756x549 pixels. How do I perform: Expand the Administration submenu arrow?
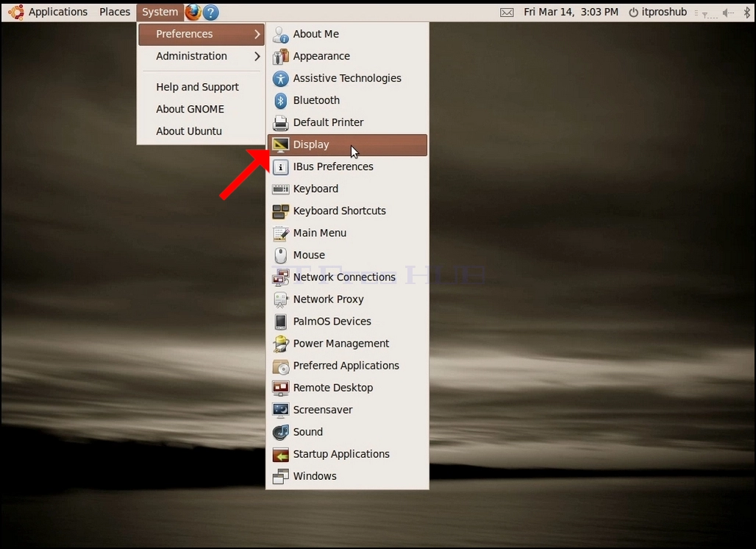click(257, 57)
